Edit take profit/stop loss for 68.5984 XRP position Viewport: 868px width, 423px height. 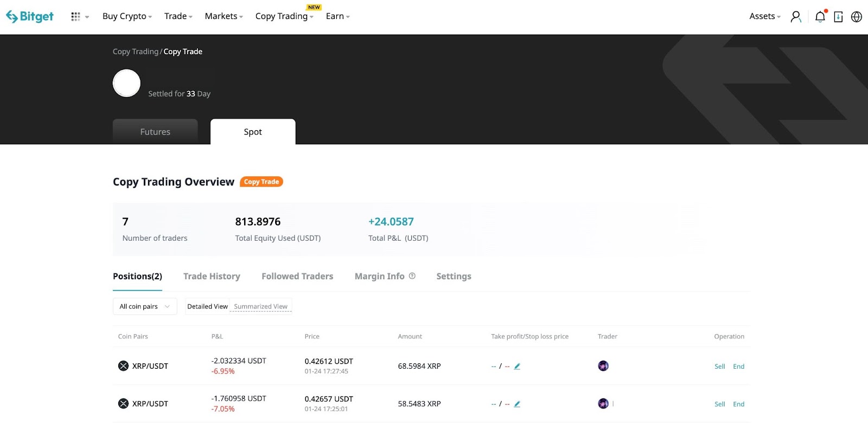(517, 367)
